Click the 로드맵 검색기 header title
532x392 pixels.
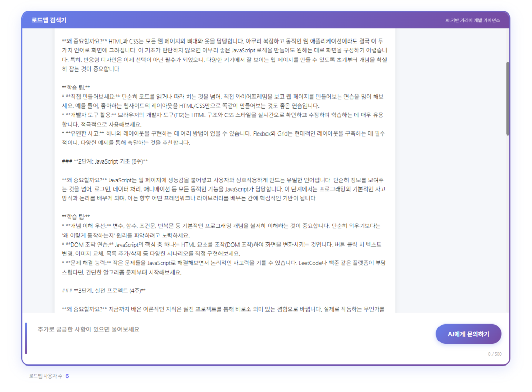(49, 20)
